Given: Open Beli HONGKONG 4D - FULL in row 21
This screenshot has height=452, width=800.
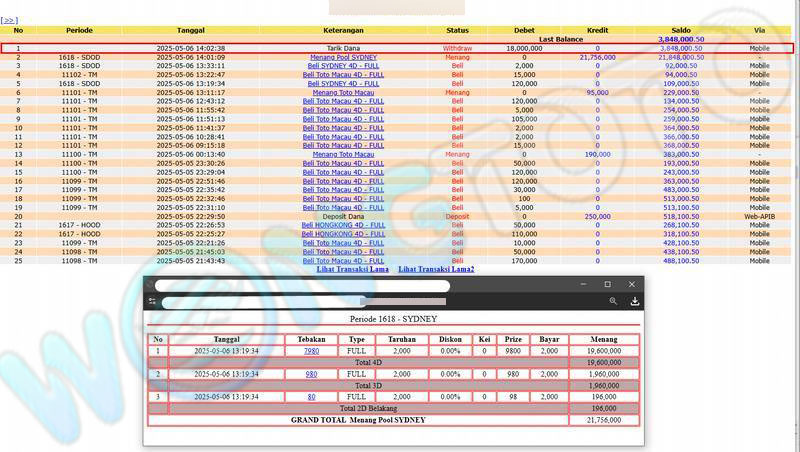Looking at the screenshot, I should tap(343, 225).
